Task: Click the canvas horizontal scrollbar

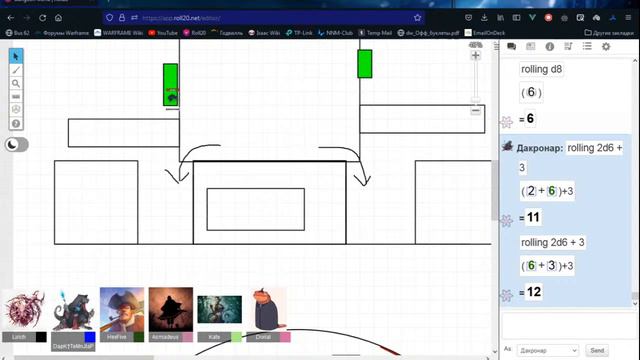Action: [x=84, y=358]
